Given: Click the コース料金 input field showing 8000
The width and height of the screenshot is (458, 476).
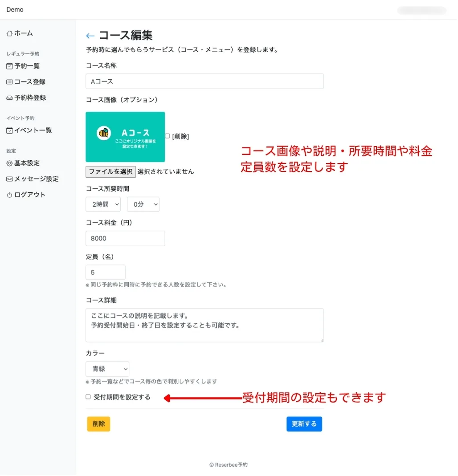Looking at the screenshot, I should [x=125, y=238].
